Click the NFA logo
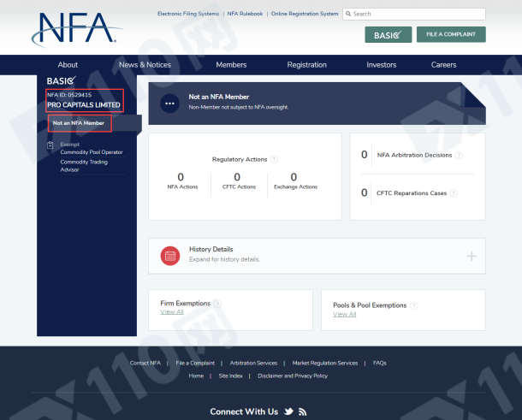 coord(77,29)
